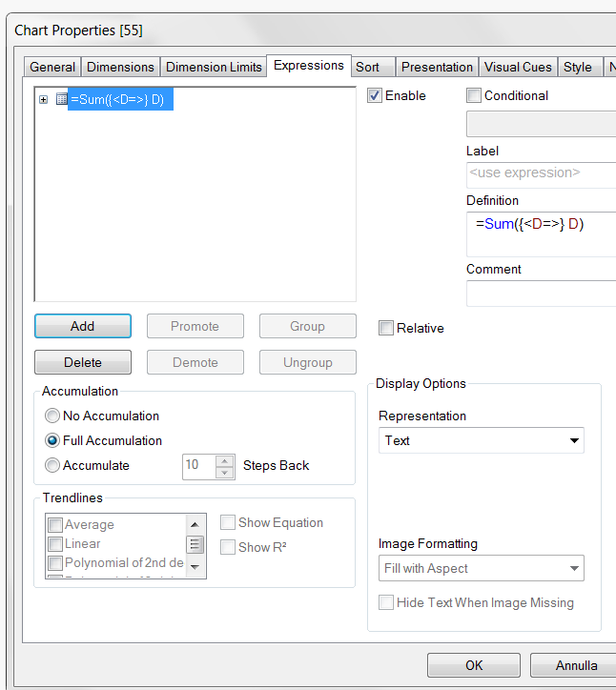Toggle the Show R² checkbox

click(228, 547)
